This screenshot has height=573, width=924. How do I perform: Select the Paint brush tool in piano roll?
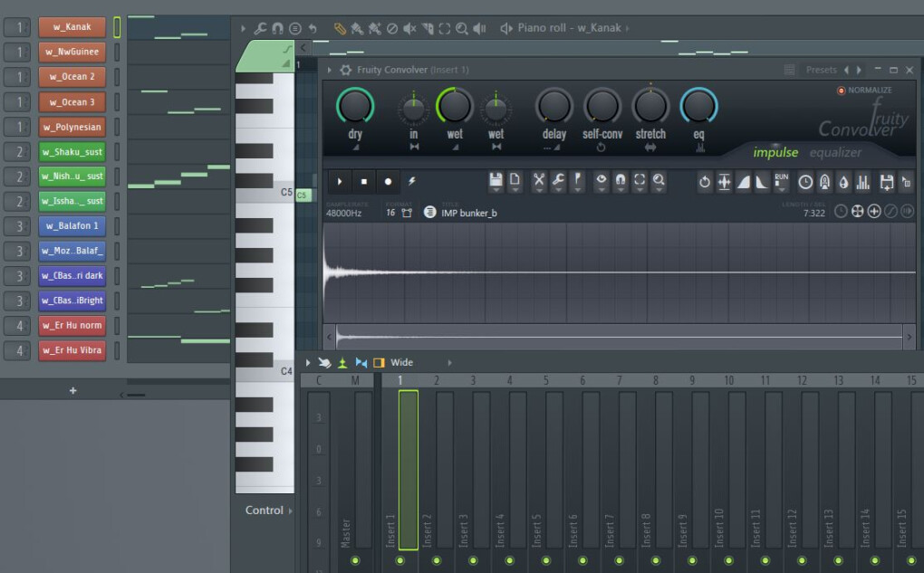click(x=357, y=28)
